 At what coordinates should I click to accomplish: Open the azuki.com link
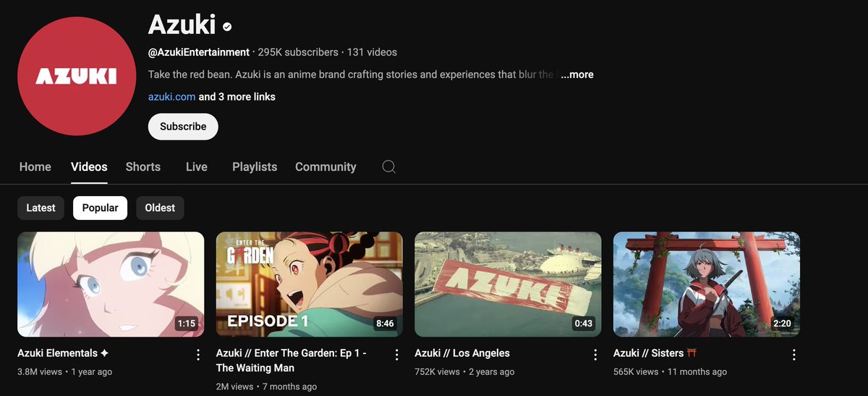[171, 96]
